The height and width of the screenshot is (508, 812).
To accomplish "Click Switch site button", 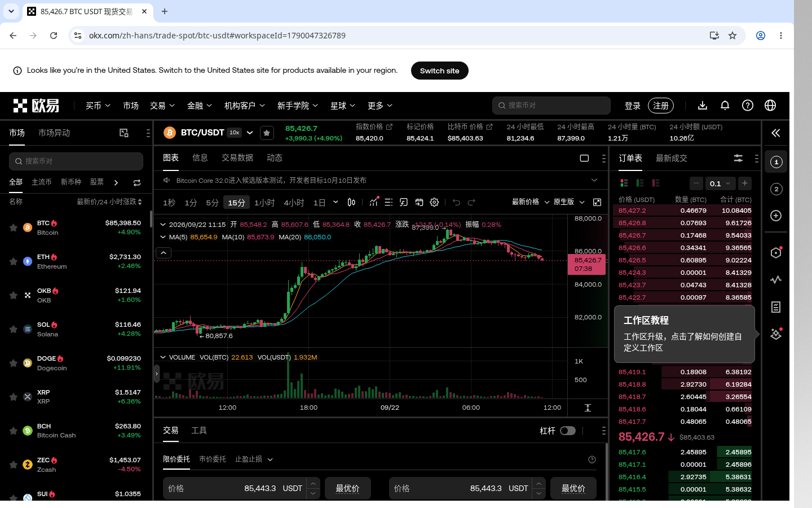I will [440, 71].
